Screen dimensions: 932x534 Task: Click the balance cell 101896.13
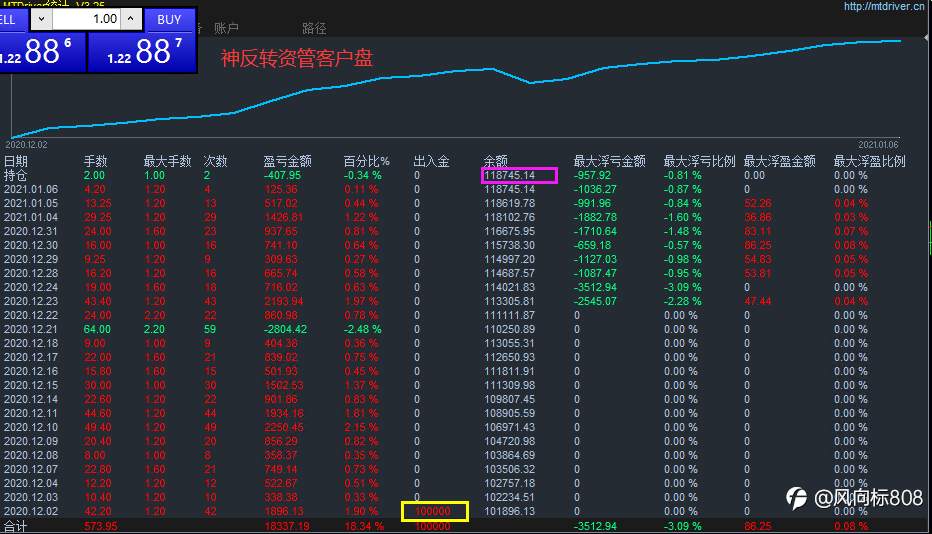click(509, 511)
